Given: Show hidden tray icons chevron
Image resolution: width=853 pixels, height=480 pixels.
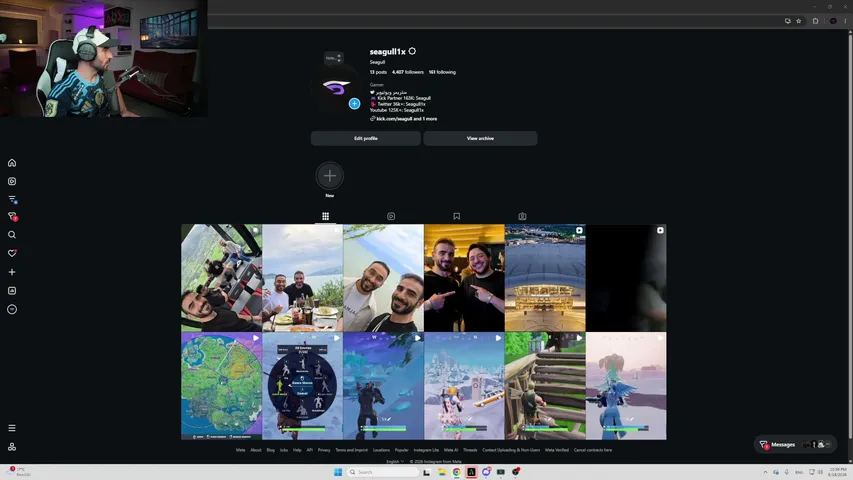Looking at the screenshot, I should (x=765, y=472).
